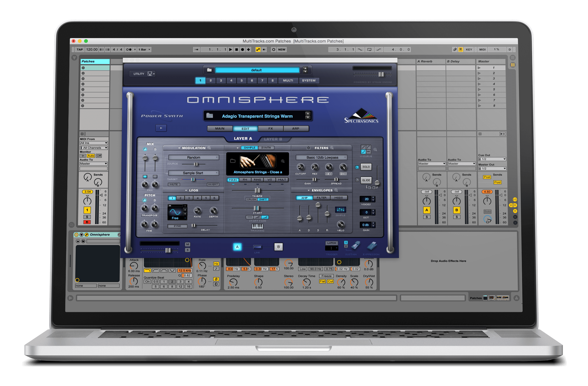Set track monitoring to Off
This screenshot has height=386, width=588.
click(x=99, y=156)
